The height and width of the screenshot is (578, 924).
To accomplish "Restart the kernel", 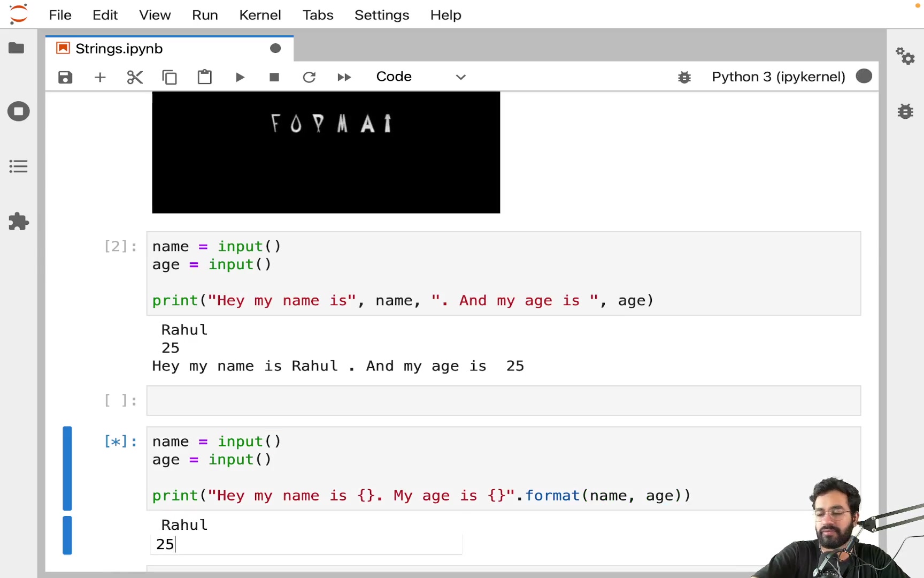I will tap(309, 77).
